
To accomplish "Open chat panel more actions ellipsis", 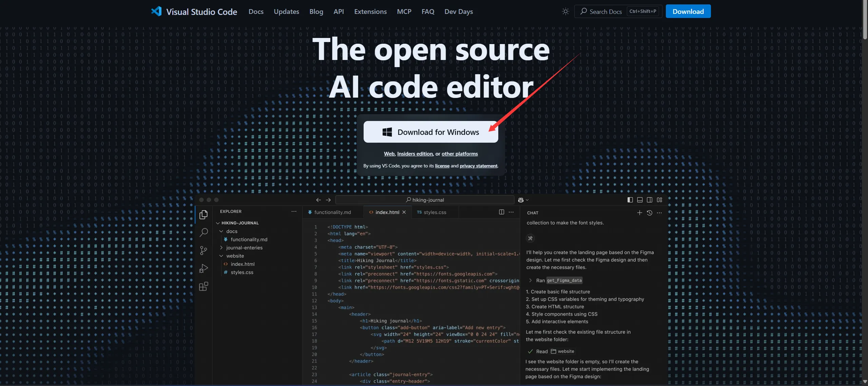I will pos(659,213).
